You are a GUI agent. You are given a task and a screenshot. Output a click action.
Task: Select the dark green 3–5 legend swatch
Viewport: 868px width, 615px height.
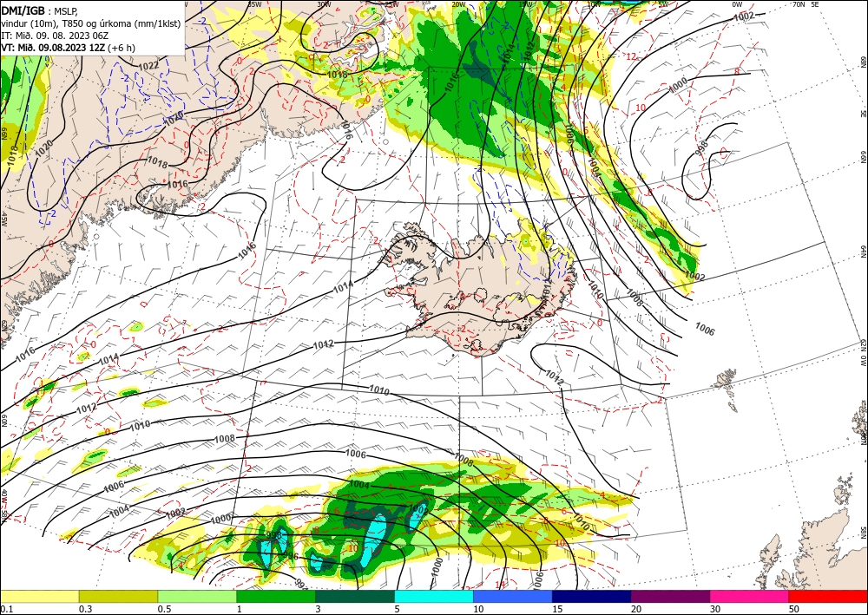click(355, 596)
